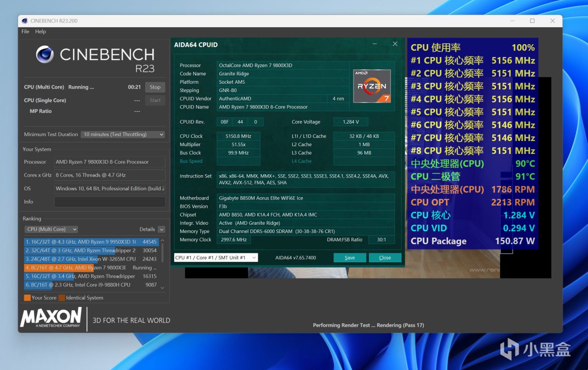This screenshot has width=588, height=370.
Task: Click the ranking list scroll-up arrow
Action: pyautogui.click(x=162, y=240)
